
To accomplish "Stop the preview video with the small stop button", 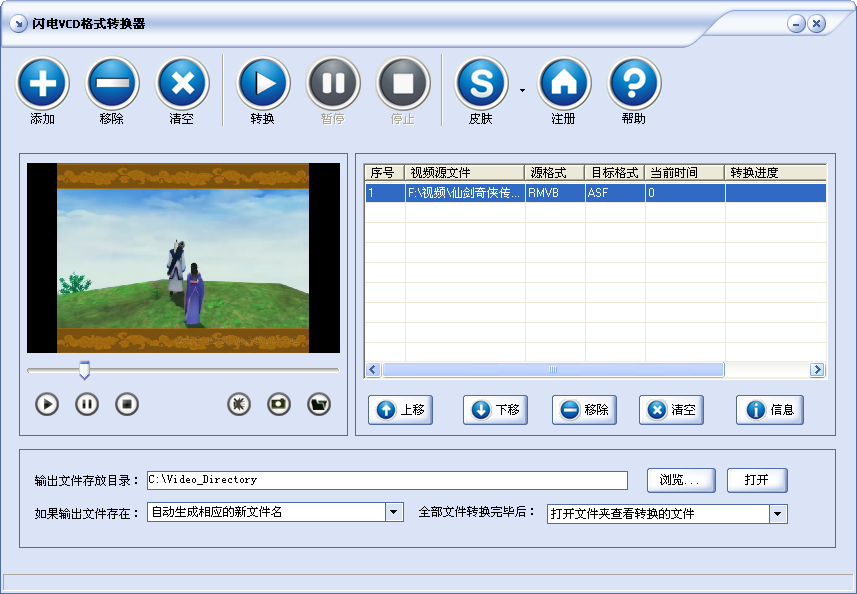I will 127,404.
